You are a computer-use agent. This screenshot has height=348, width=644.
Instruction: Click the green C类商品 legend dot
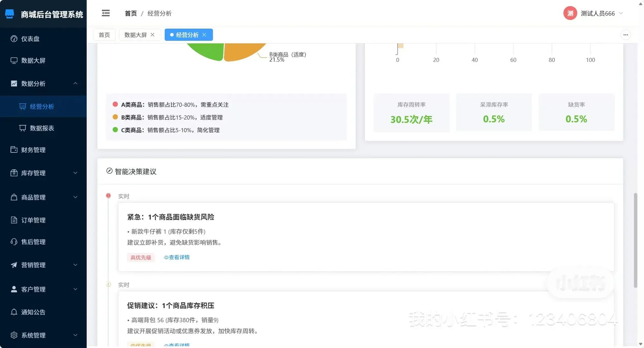[x=115, y=130]
